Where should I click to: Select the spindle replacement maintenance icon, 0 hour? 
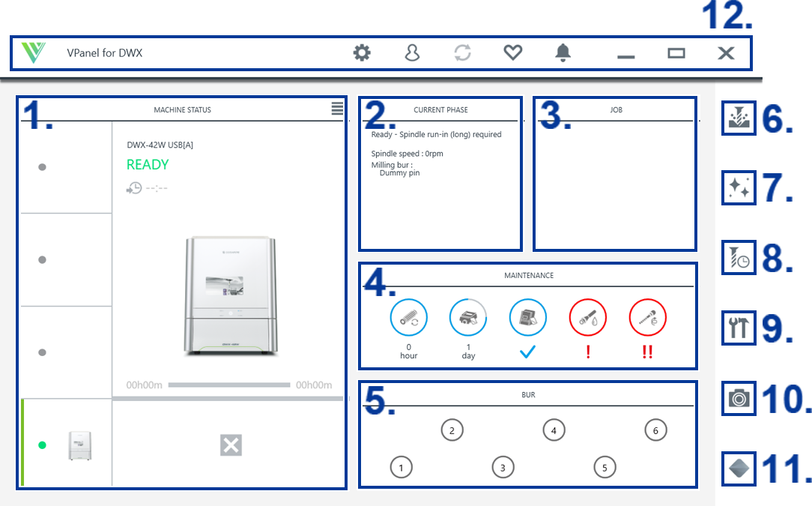[408, 317]
